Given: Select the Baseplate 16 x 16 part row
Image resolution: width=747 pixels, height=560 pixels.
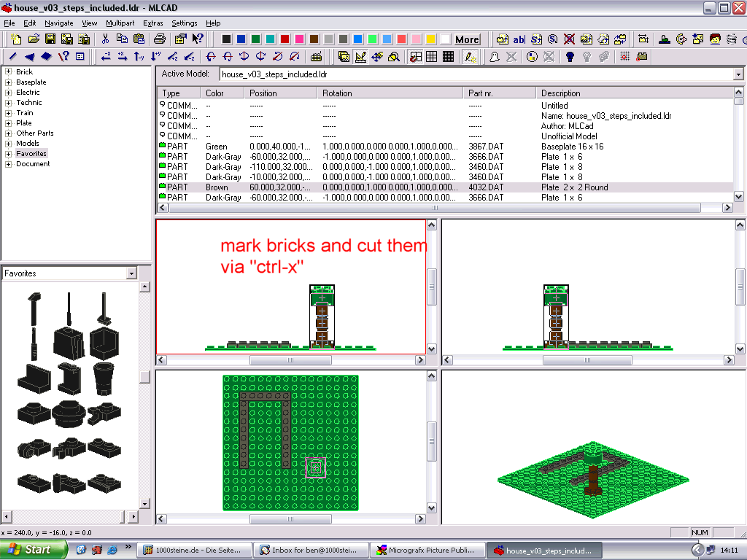Looking at the screenshot, I should (x=445, y=147).
